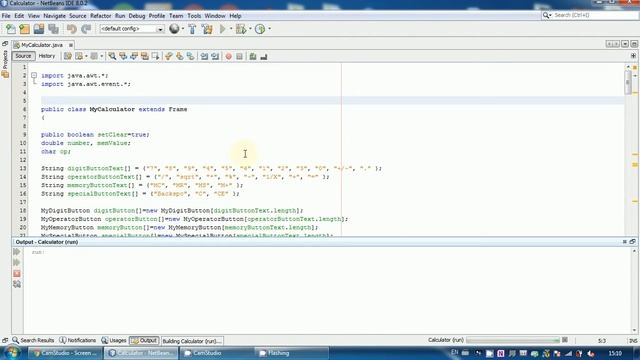Open the Navigate menu

click(54, 16)
